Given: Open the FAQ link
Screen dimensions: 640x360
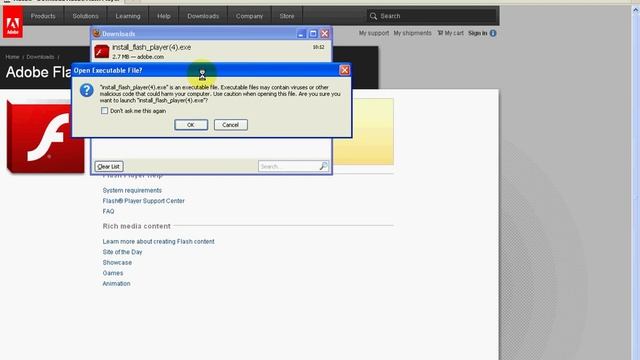Looking at the screenshot, I should (x=108, y=211).
